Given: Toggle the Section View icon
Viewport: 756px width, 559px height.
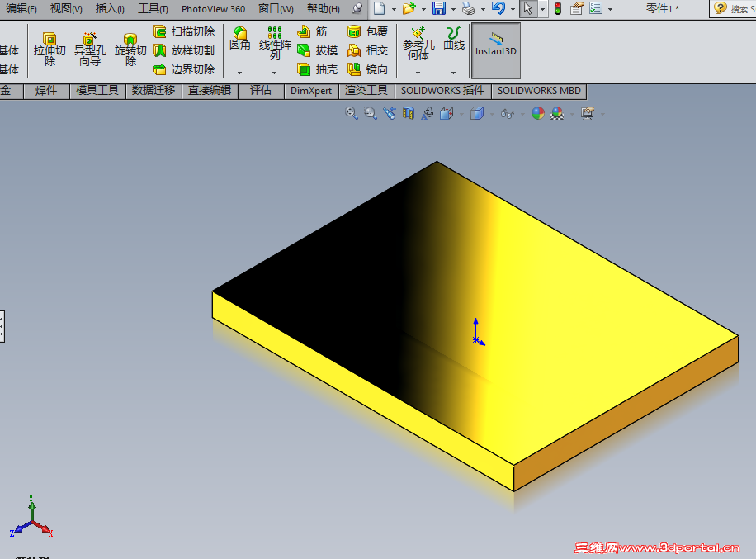Looking at the screenshot, I should point(409,113).
